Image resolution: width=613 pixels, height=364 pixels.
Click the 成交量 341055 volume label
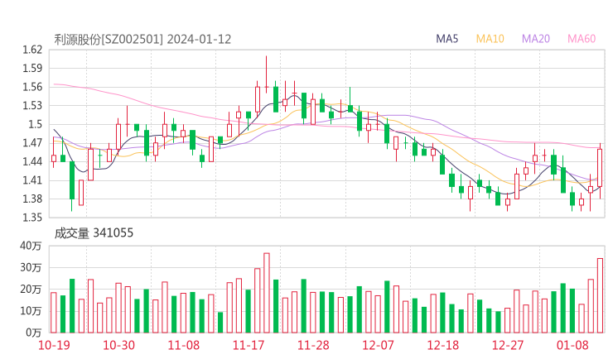(x=94, y=233)
